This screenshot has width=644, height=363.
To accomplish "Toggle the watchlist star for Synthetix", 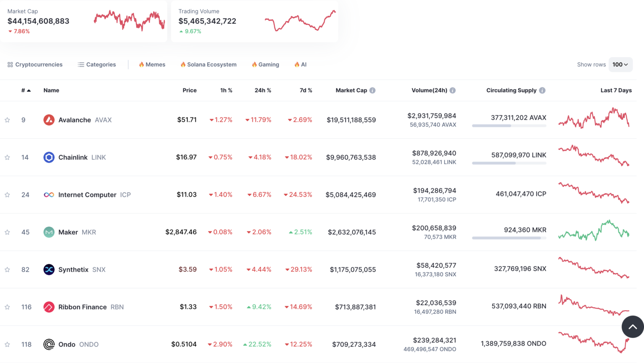I will pyautogui.click(x=7, y=269).
